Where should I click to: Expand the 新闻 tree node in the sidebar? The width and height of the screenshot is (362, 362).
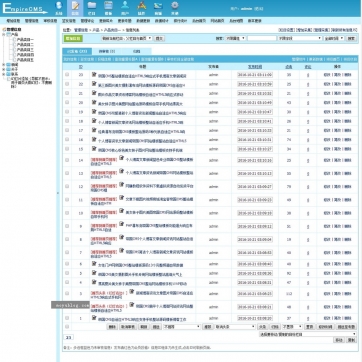coord(4,64)
